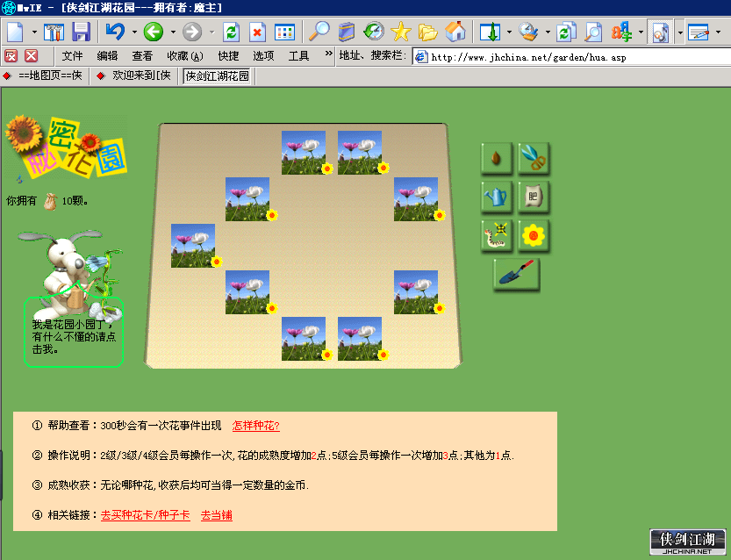Click the double red X close all icon
This screenshot has width=731, height=560.
tap(11, 56)
